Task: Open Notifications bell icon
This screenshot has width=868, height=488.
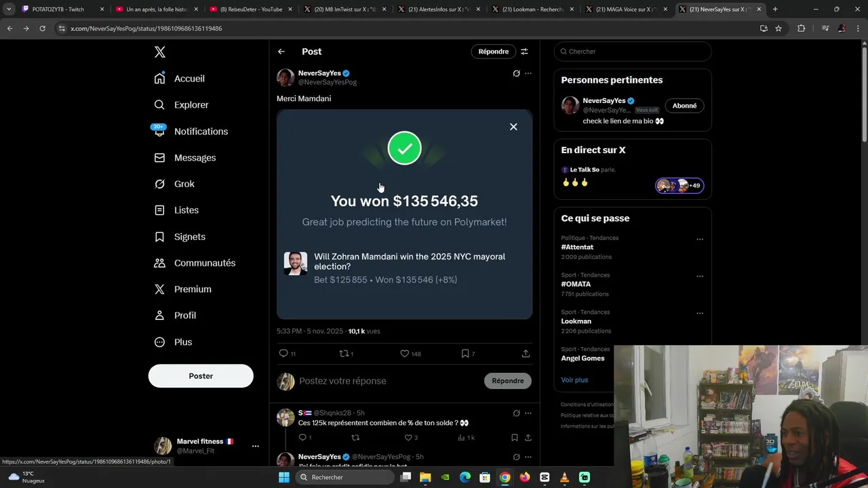Action: [159, 131]
